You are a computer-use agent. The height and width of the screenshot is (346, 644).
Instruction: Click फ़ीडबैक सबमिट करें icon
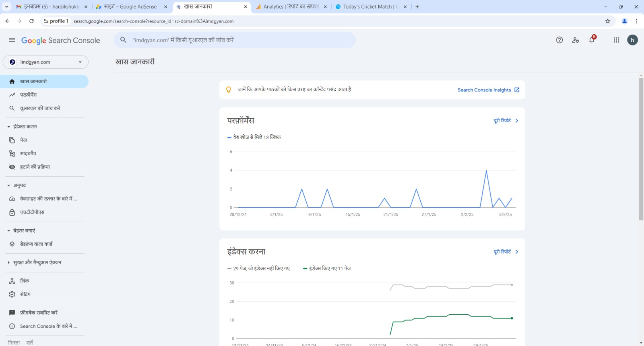12,313
